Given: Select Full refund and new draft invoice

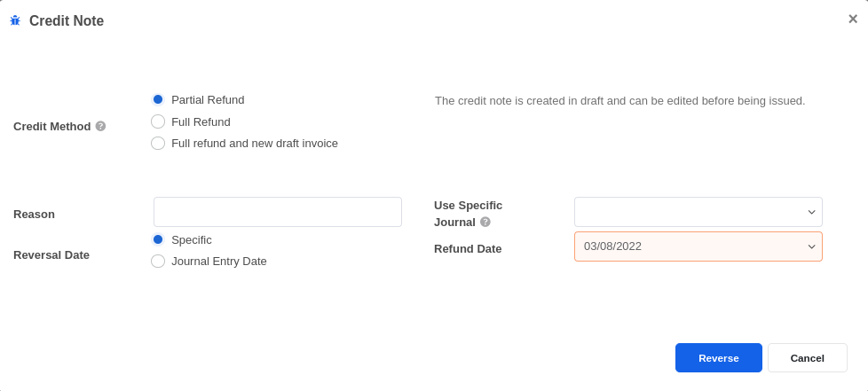Looking at the screenshot, I should (x=158, y=143).
